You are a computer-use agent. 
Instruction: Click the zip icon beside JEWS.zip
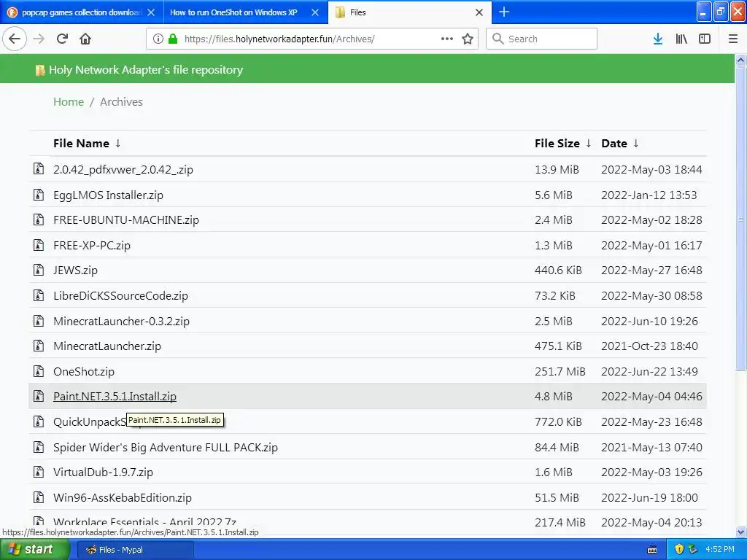[x=39, y=270]
